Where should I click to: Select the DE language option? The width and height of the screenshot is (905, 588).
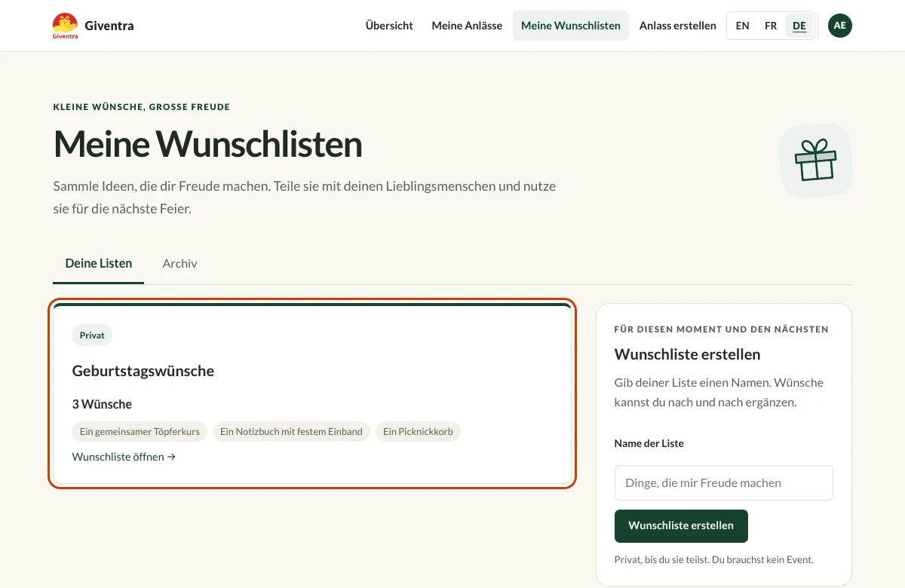click(x=799, y=26)
